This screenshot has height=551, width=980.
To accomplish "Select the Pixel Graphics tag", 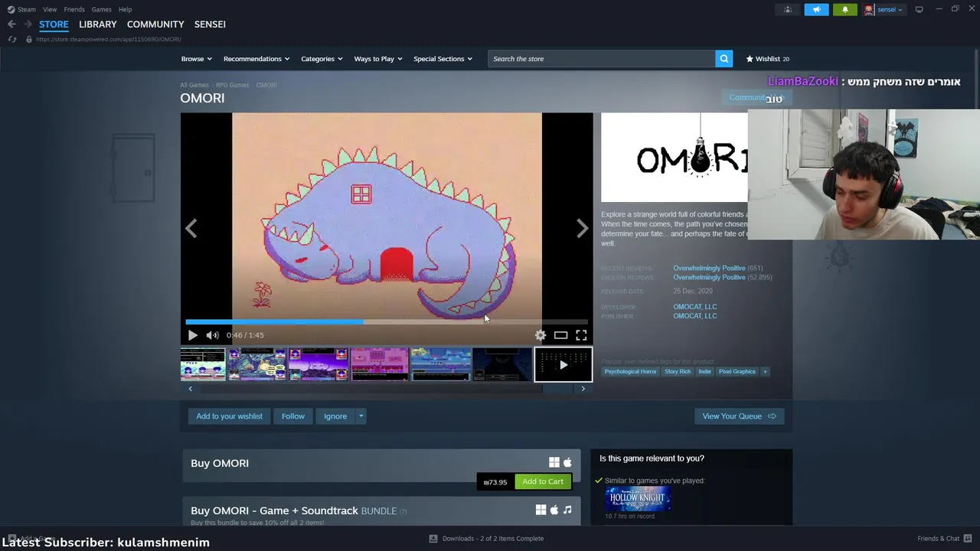I will click(737, 372).
